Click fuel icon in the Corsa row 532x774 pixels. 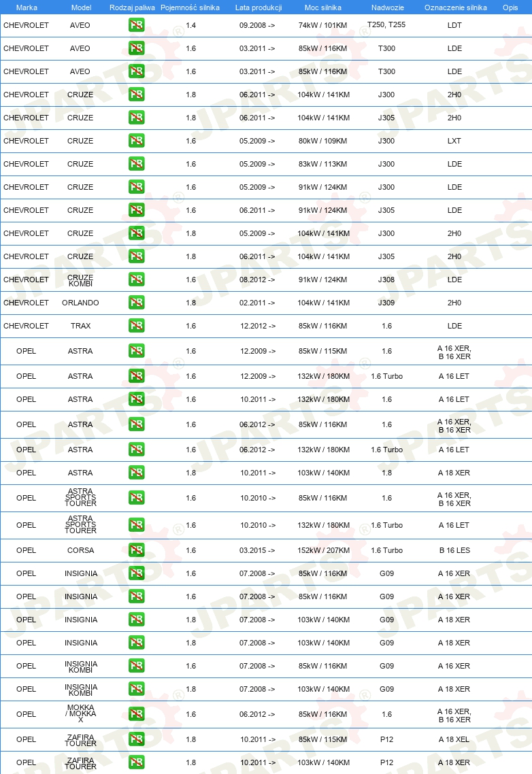tap(136, 550)
